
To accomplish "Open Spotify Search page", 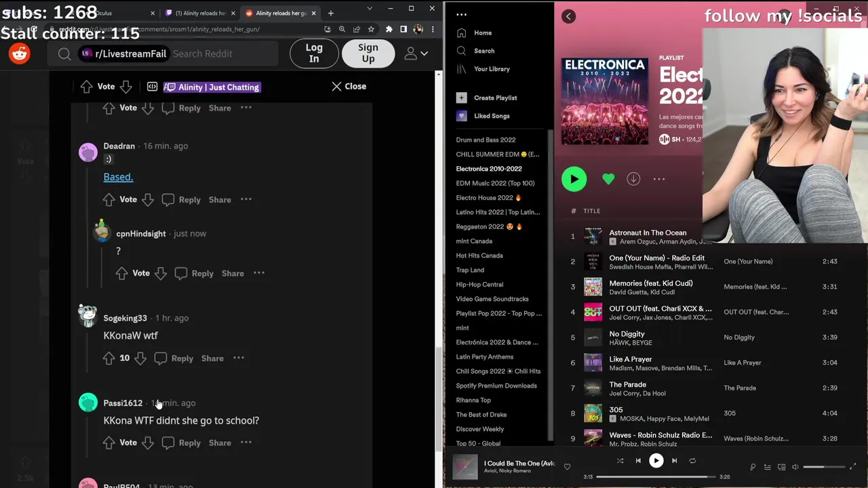I will [476, 51].
